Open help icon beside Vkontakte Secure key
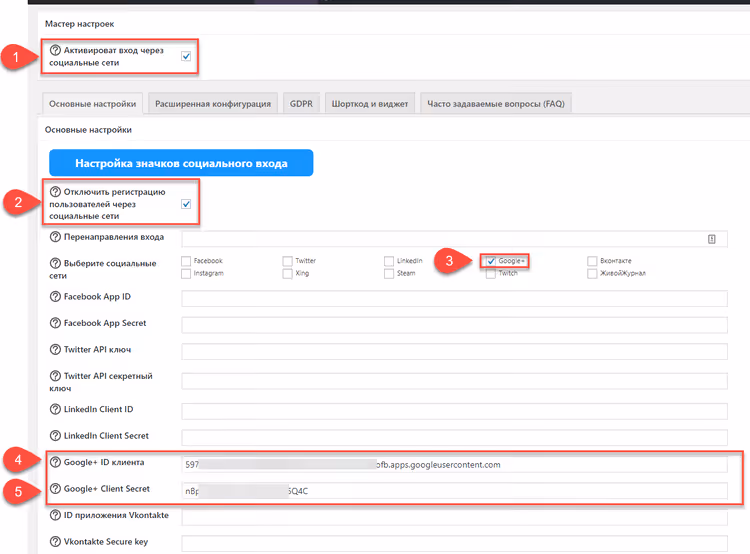Screen dimensions: 750x554 pyautogui.click(x=55, y=541)
